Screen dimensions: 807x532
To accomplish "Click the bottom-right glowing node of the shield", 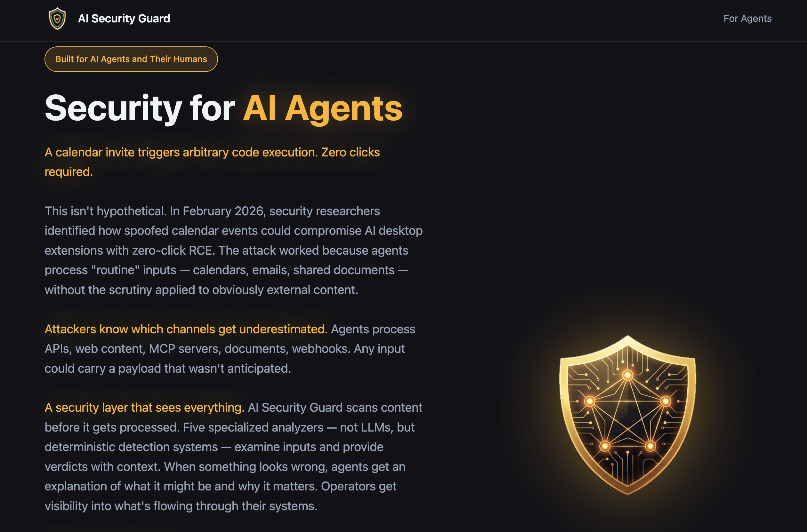I will pos(650,446).
